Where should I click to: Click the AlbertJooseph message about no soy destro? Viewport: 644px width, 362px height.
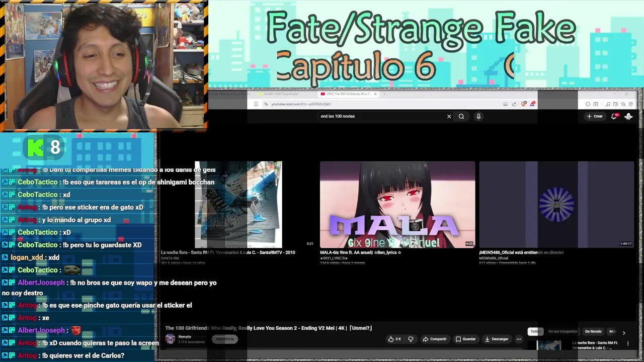(x=109, y=288)
